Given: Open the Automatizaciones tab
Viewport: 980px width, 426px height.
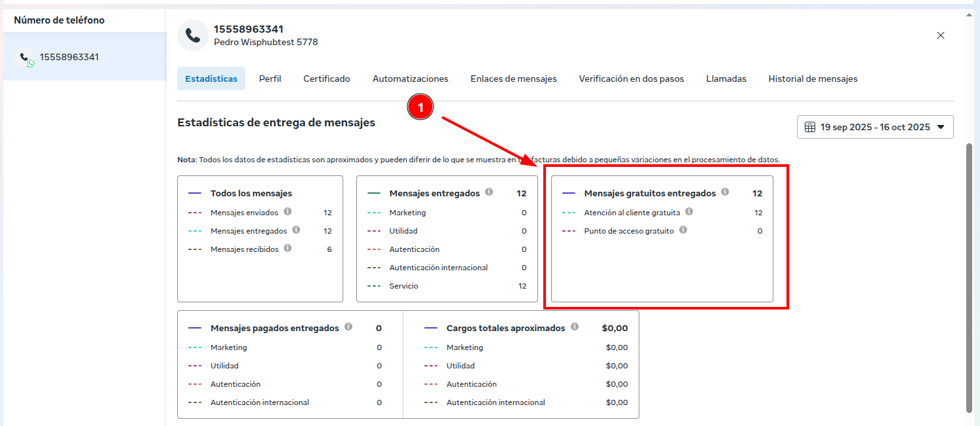Looking at the screenshot, I should click(x=411, y=79).
